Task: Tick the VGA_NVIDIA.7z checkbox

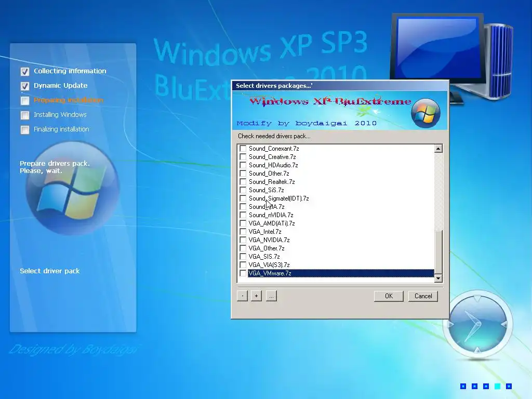Action: [x=243, y=240]
